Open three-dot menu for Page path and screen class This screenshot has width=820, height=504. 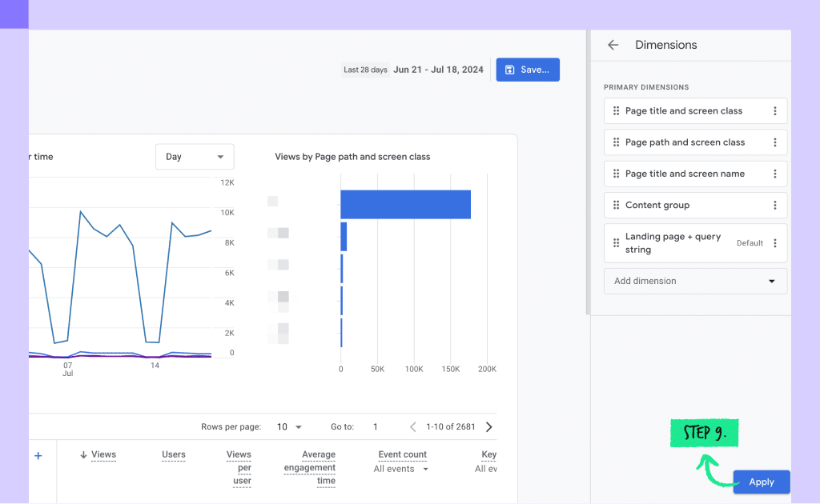pyautogui.click(x=775, y=142)
